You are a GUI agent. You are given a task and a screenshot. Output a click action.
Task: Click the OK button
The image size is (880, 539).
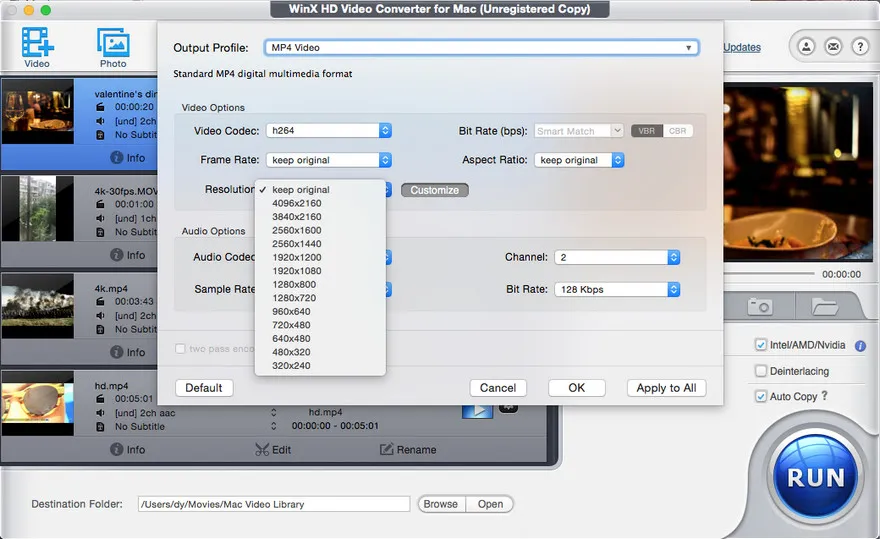point(576,388)
